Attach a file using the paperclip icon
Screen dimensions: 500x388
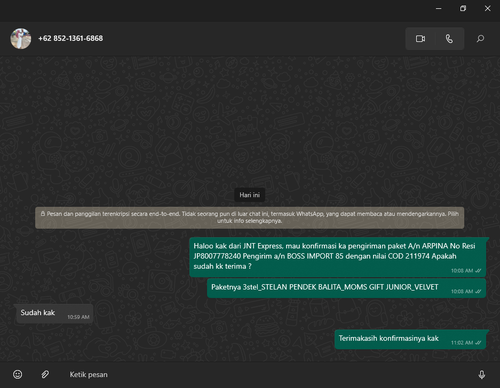[x=45, y=374]
